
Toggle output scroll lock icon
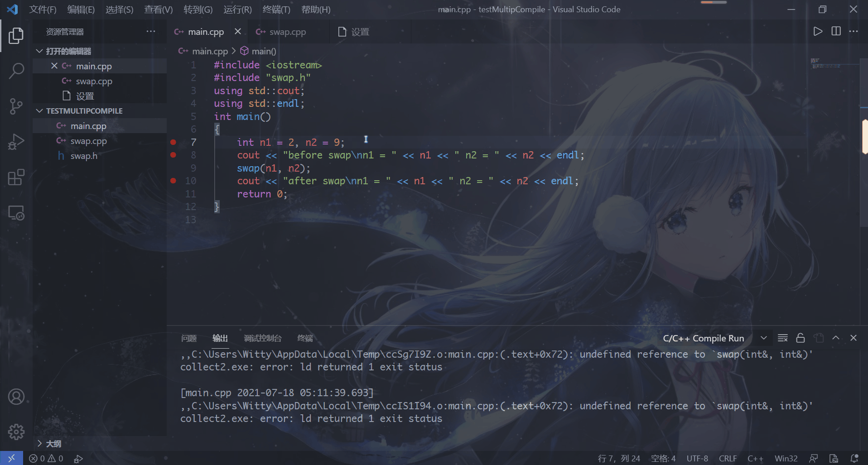(800, 338)
